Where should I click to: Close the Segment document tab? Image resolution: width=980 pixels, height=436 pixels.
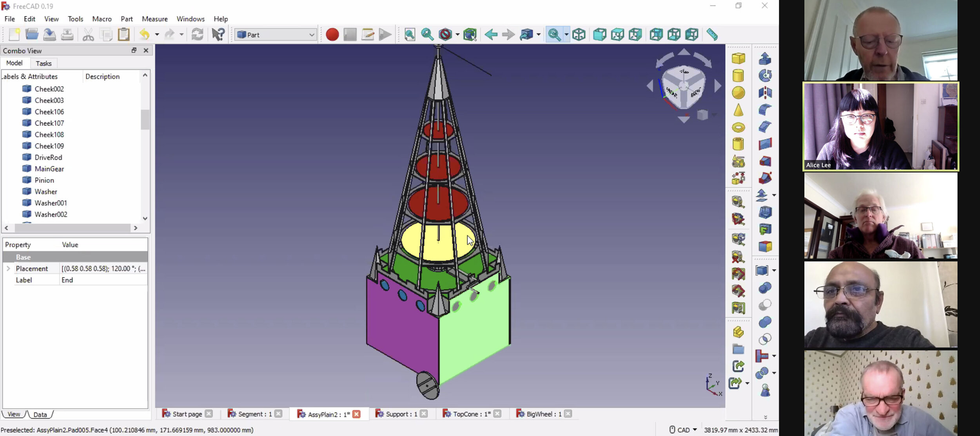click(278, 414)
